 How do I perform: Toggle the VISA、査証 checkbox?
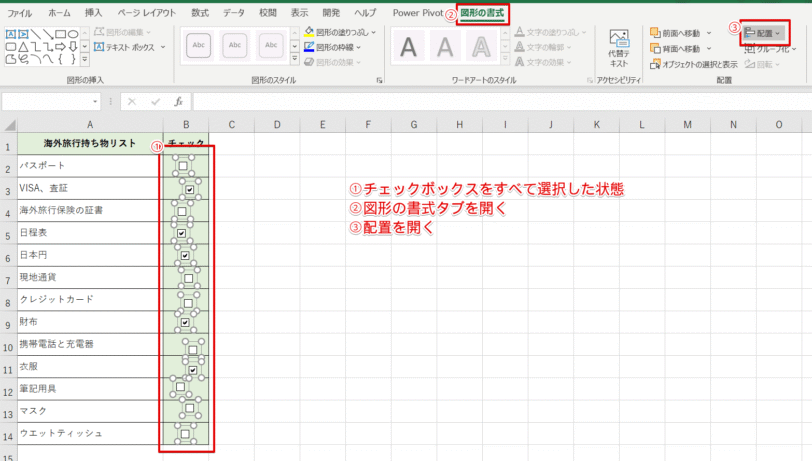click(190, 190)
